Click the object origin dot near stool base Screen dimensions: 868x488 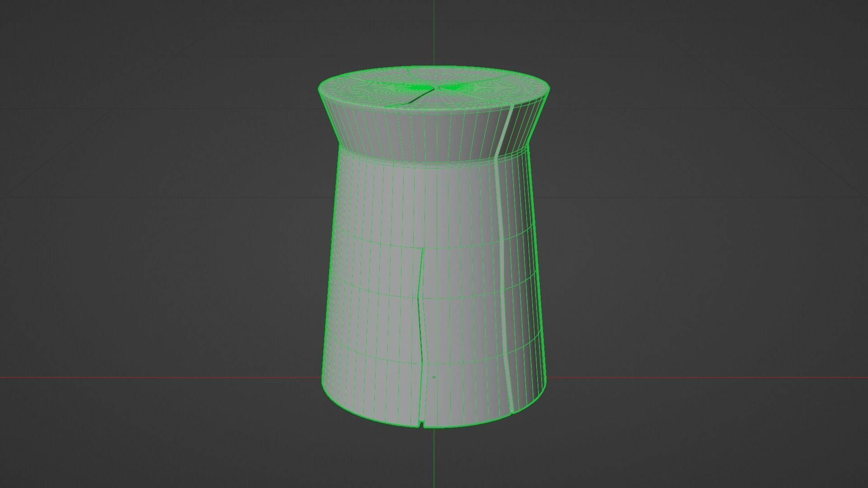[x=434, y=377]
